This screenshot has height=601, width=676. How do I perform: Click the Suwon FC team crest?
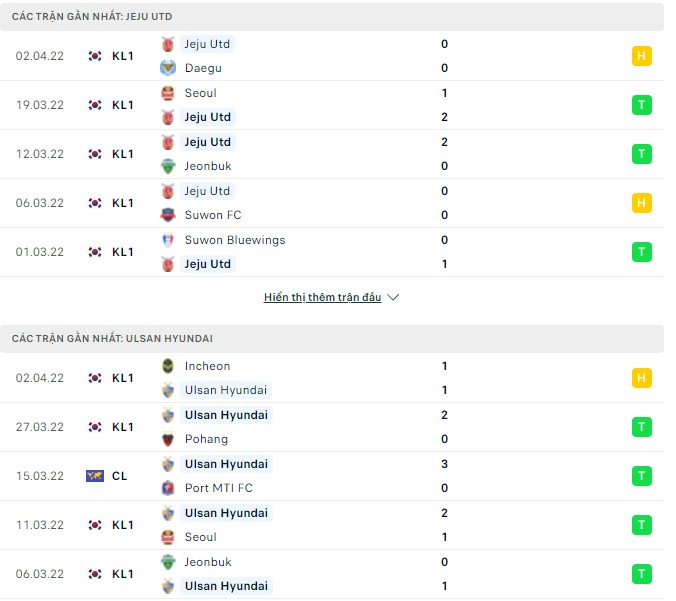[x=168, y=215]
